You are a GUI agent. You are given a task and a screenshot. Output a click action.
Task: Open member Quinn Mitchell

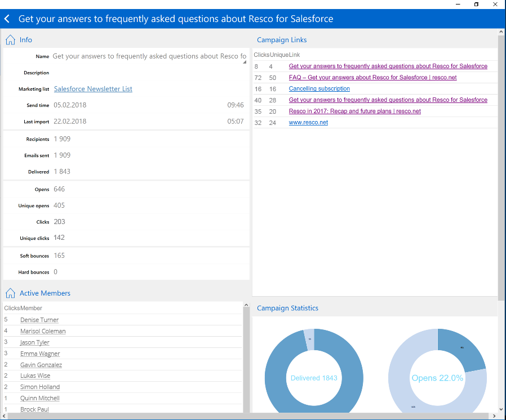click(39, 398)
